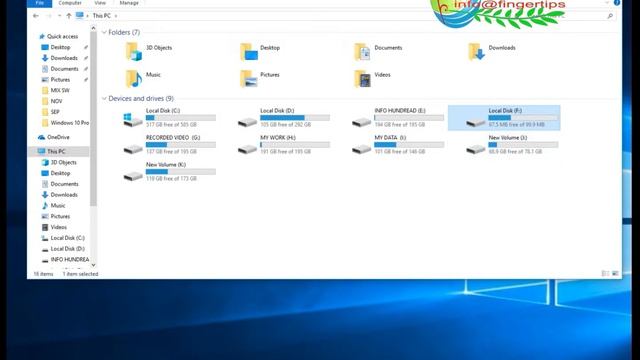Select INFO HUNDREA drive in navigation pane
The width and height of the screenshot is (640, 360).
70,260
